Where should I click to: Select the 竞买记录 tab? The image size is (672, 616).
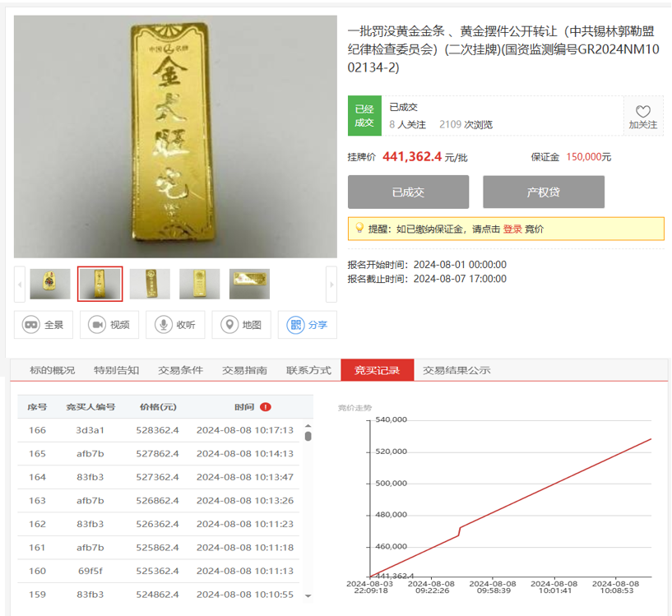378,370
